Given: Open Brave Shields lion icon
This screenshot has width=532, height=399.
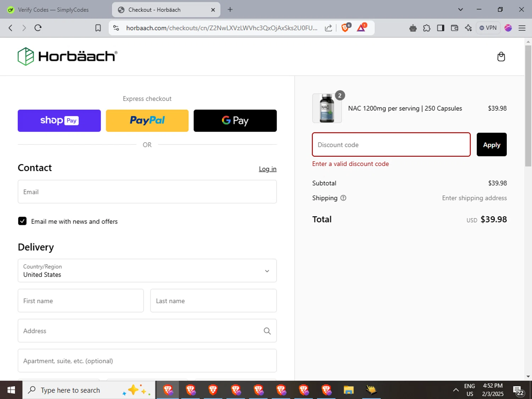Looking at the screenshot, I should coord(345,28).
